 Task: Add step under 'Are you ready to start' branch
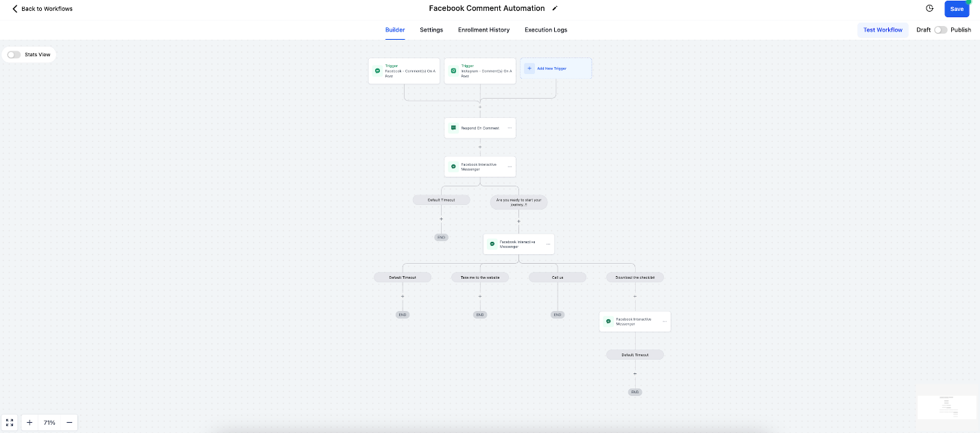[x=518, y=221]
